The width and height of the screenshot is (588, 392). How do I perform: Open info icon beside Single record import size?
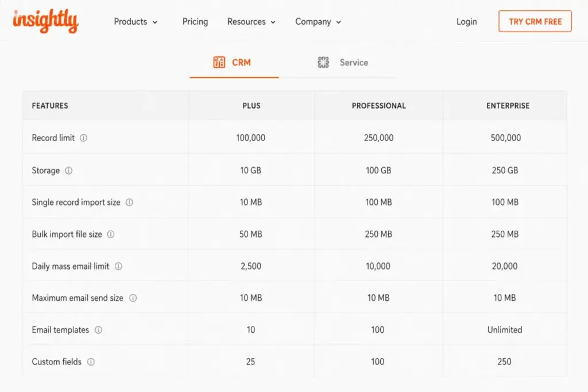(x=129, y=203)
